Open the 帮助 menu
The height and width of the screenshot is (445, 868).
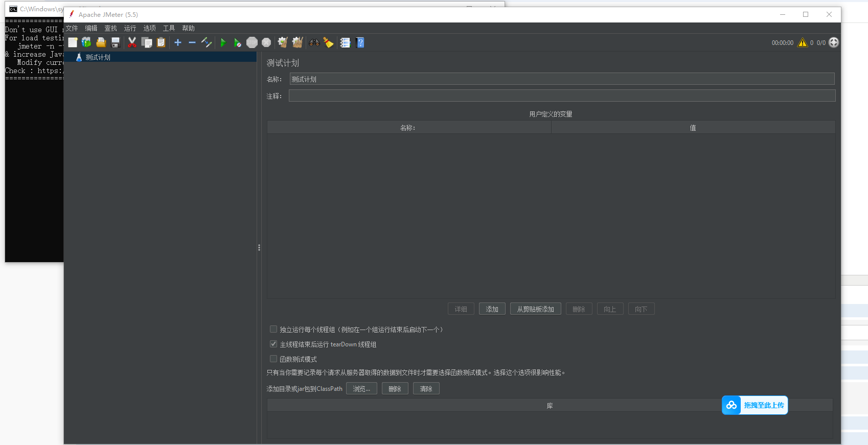coord(188,28)
